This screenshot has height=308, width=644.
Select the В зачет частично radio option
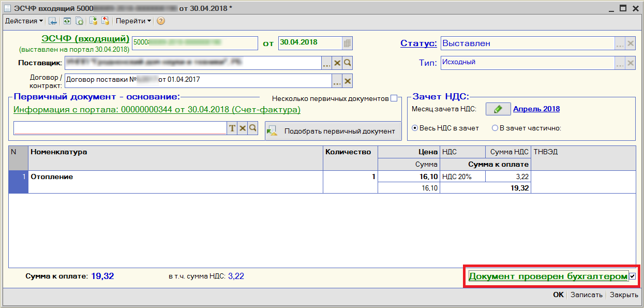[x=495, y=128]
